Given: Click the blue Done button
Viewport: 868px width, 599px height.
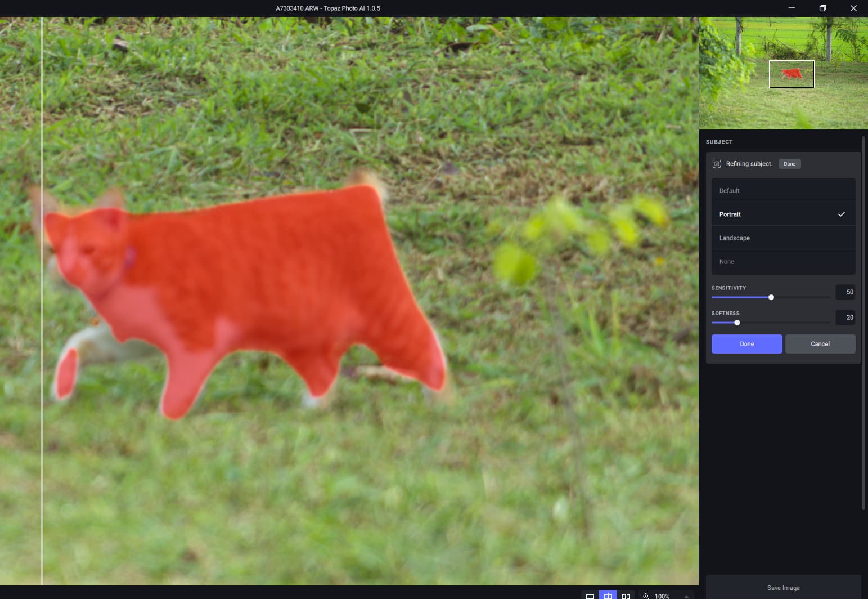Looking at the screenshot, I should coord(746,344).
